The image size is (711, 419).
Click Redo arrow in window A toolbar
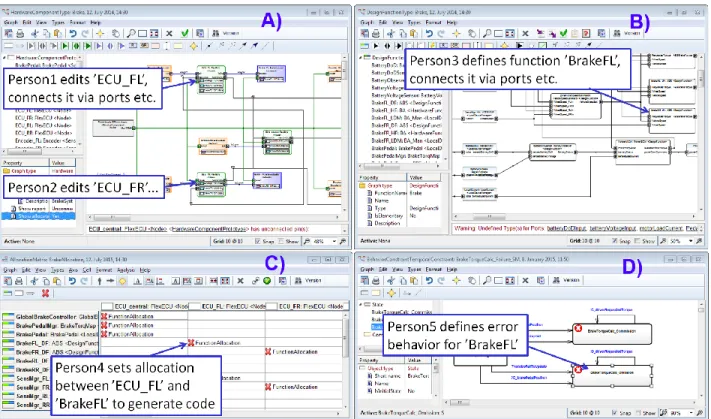(x=85, y=33)
